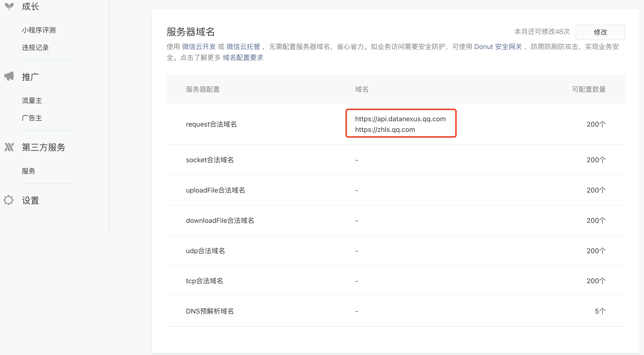The image size is (644, 355).
Task: Click the dash in the DNS预解析域名 row
Action: (356, 311)
